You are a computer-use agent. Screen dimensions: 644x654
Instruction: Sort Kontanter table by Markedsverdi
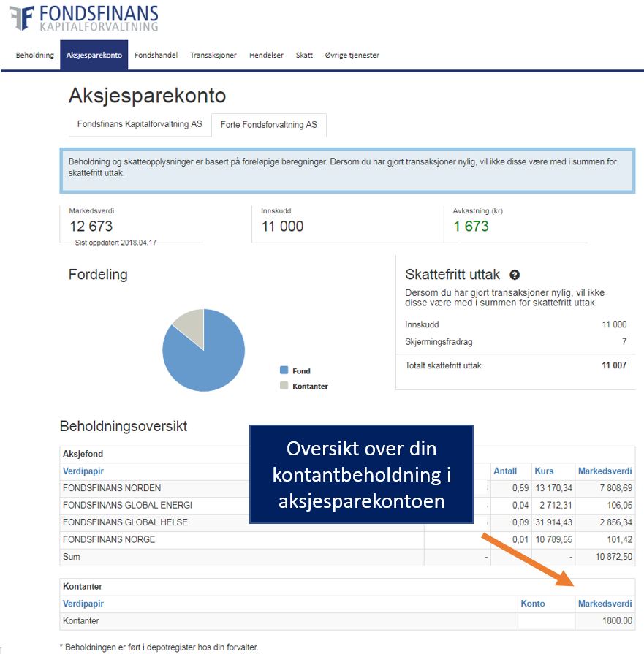coord(605,604)
